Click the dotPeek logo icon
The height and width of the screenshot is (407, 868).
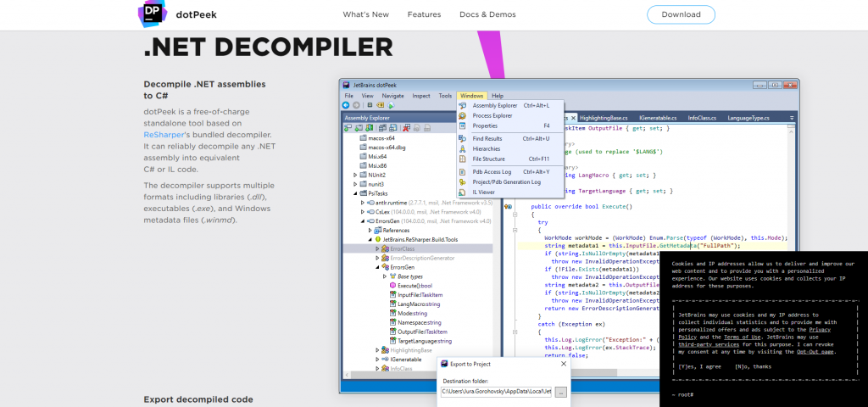153,14
